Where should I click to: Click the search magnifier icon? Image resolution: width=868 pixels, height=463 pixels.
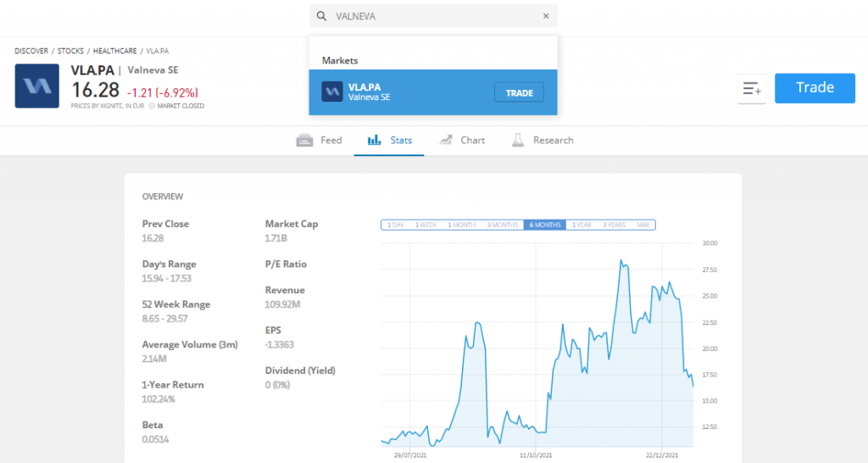[321, 16]
